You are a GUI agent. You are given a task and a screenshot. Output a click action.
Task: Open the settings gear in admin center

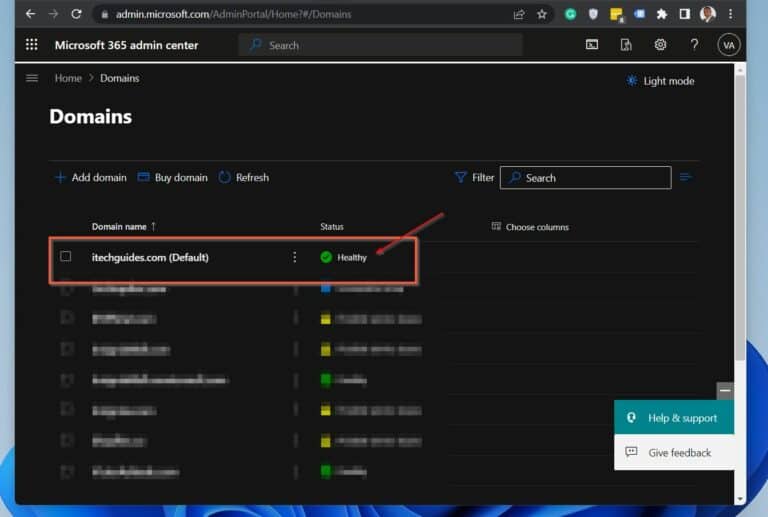660,45
